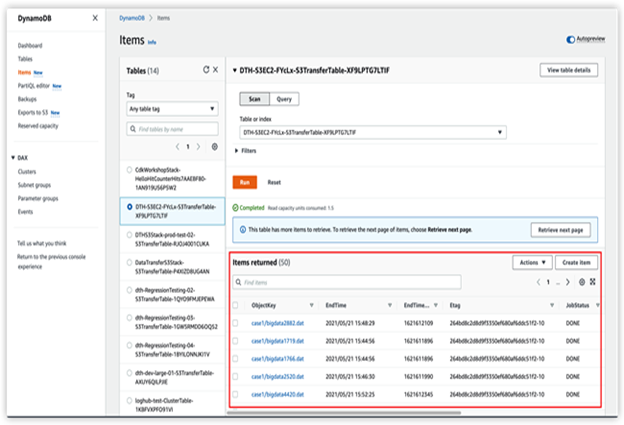Open the case1/bigdata2882.dat item link
The image size is (624, 425).
277,323
